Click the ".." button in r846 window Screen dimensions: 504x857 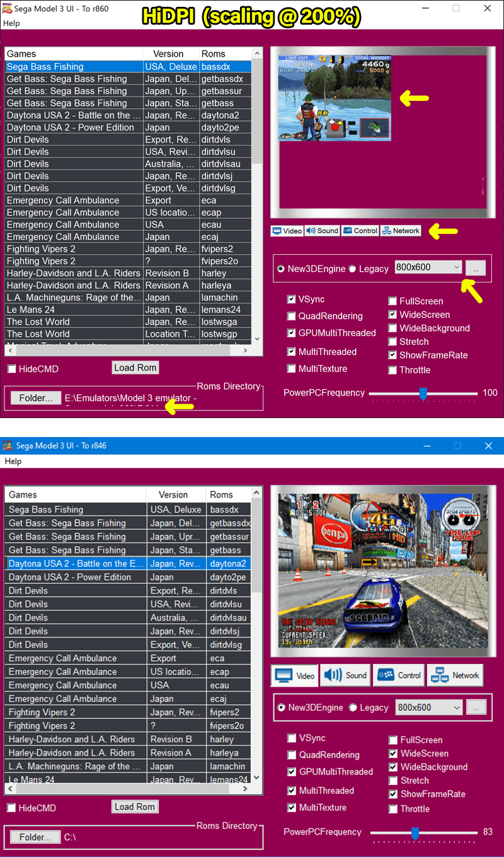coord(476,708)
